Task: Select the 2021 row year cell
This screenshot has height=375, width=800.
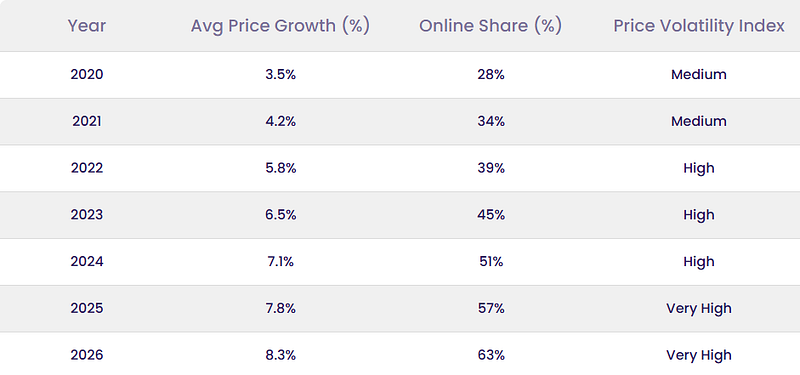Action: point(87,121)
